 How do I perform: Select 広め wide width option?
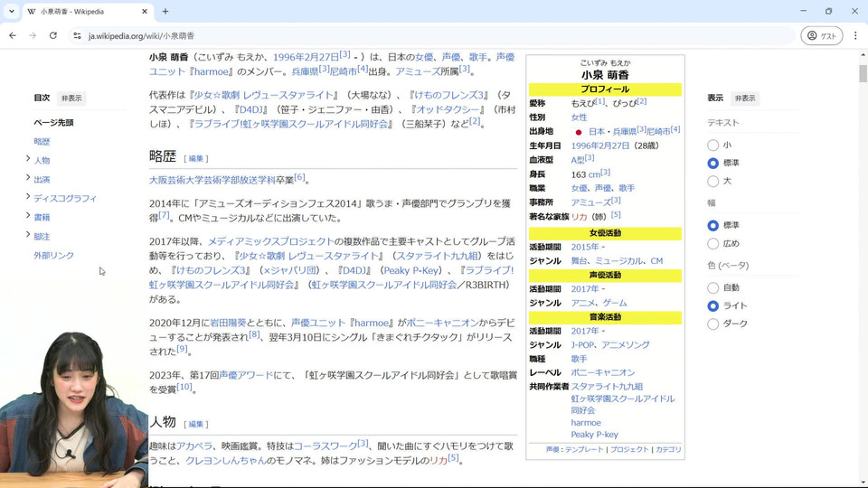(713, 243)
